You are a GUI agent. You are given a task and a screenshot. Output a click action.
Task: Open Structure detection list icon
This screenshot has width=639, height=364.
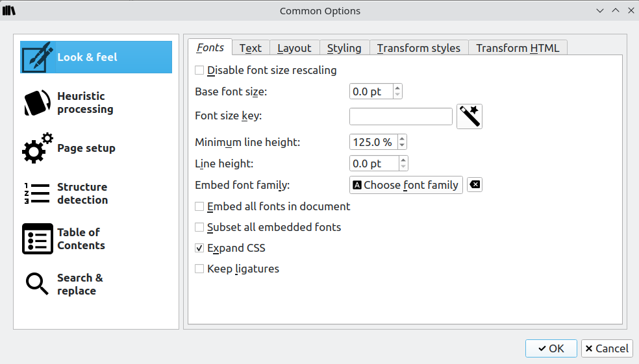[x=37, y=193]
